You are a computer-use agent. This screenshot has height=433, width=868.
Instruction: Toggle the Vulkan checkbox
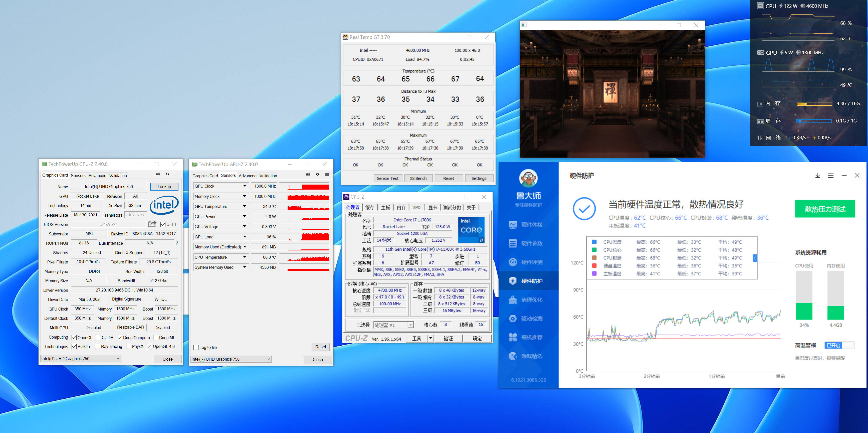pos(74,346)
